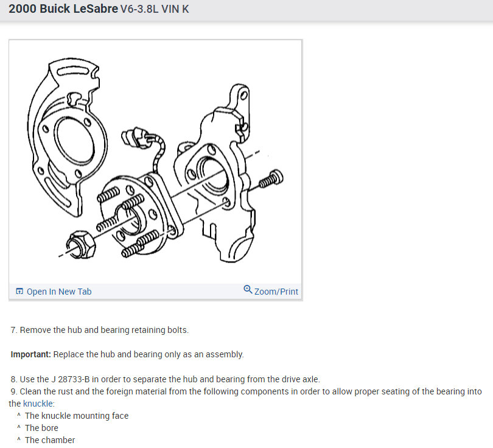Click the magnifier Zoom icon
The width and height of the screenshot is (493, 448).
pos(248,289)
